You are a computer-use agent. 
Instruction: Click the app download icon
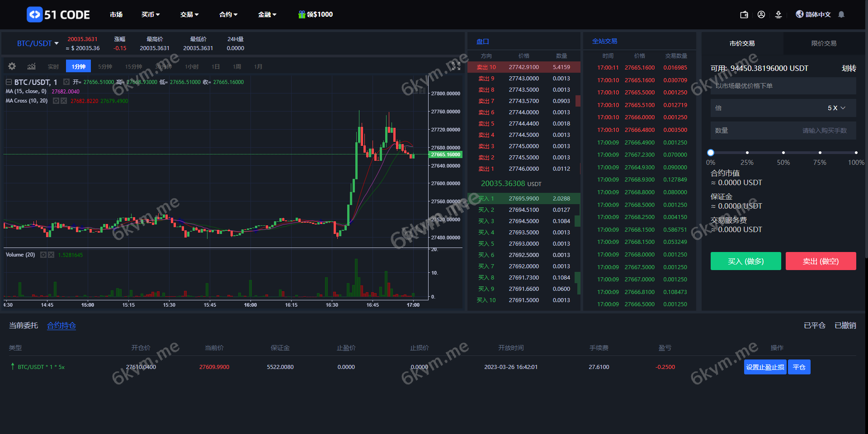point(778,14)
